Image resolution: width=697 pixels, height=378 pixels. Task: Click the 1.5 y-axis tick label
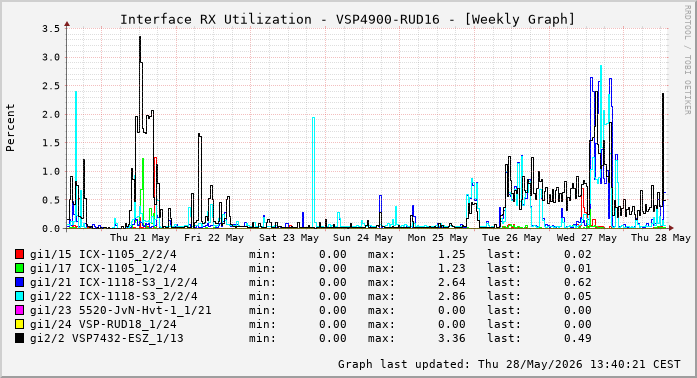[x=51, y=143]
